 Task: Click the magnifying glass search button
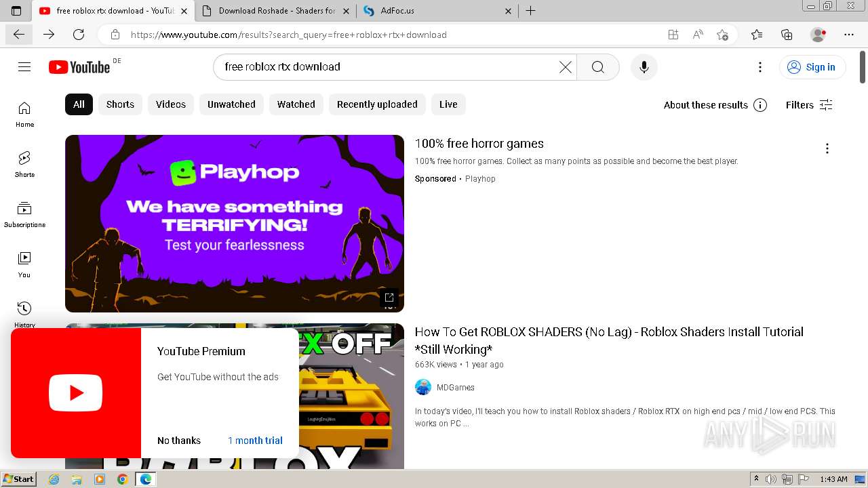597,66
